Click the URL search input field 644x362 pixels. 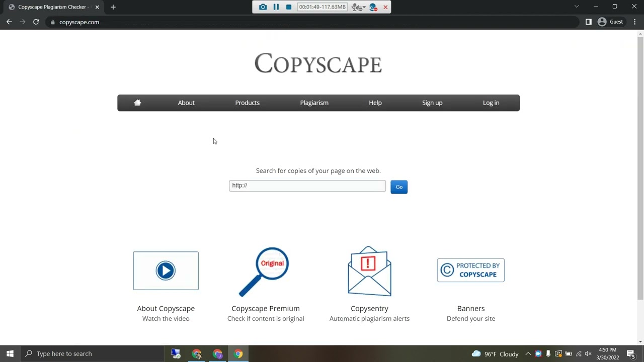tap(307, 186)
